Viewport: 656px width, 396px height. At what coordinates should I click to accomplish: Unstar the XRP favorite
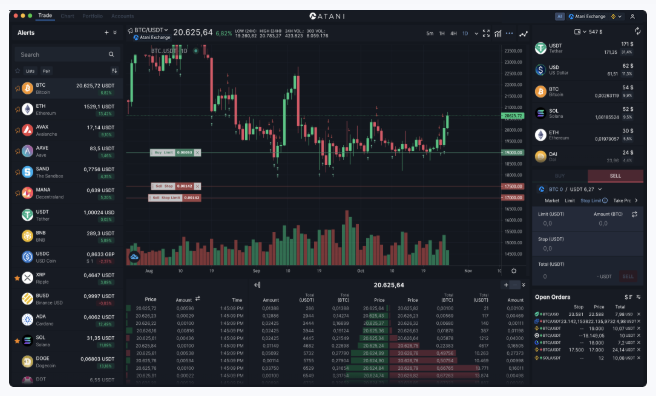click(x=17, y=278)
